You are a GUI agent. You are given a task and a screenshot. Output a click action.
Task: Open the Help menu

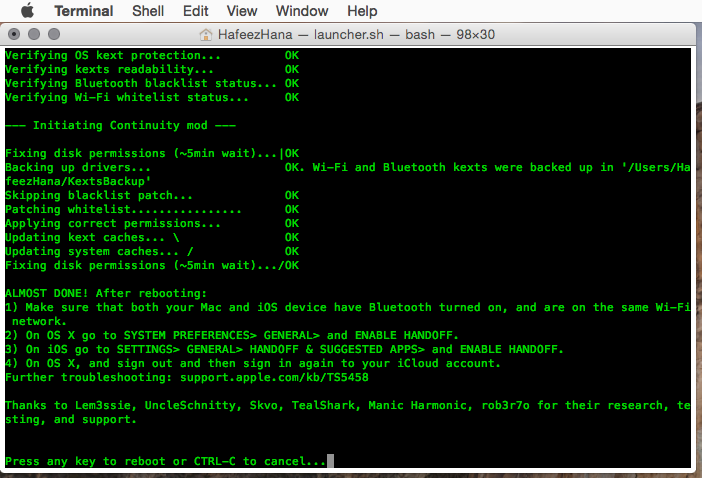362,11
